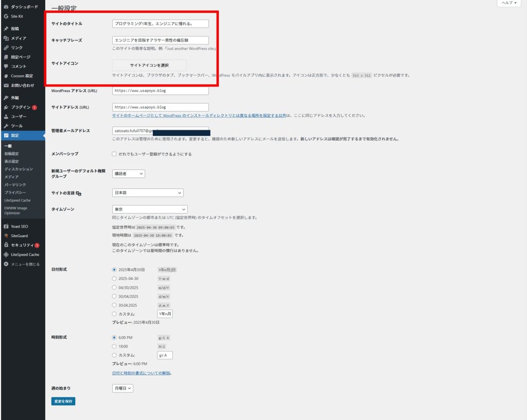The image size is (527, 420).
Task: Enable だれでもユーザー登録ができるようにする checkbox
Action: (x=114, y=154)
